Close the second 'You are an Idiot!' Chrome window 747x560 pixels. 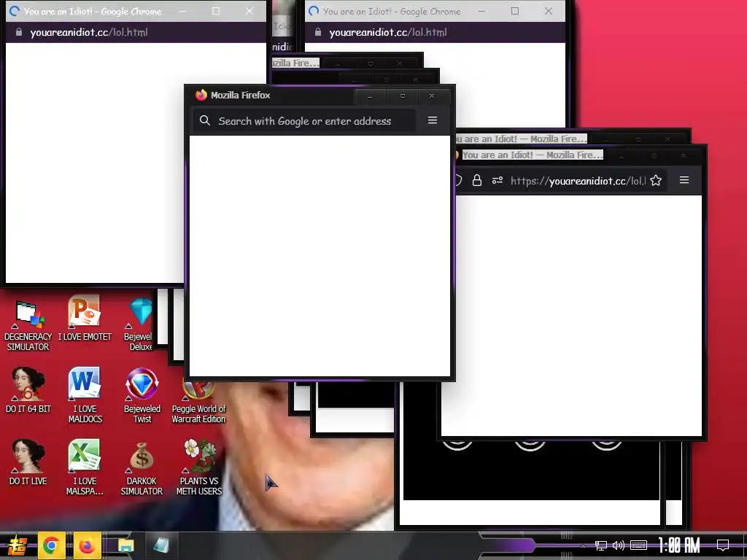(x=549, y=11)
